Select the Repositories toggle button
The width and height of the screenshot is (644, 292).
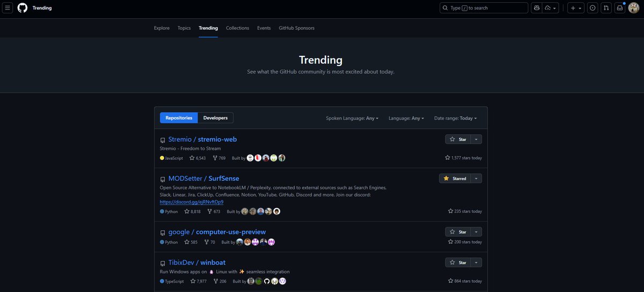pos(179,118)
